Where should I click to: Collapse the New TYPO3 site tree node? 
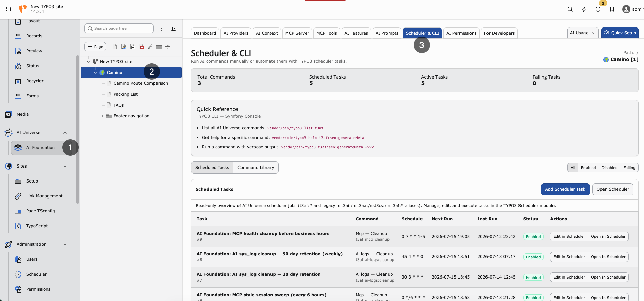click(88, 62)
